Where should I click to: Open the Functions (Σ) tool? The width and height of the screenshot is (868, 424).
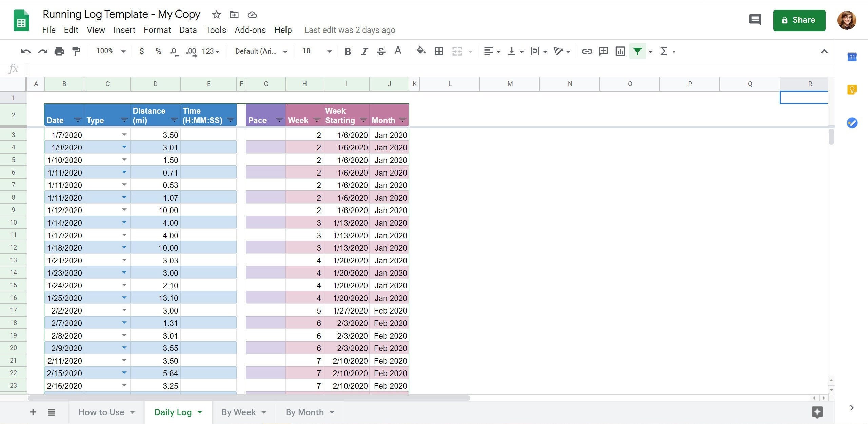[664, 51]
